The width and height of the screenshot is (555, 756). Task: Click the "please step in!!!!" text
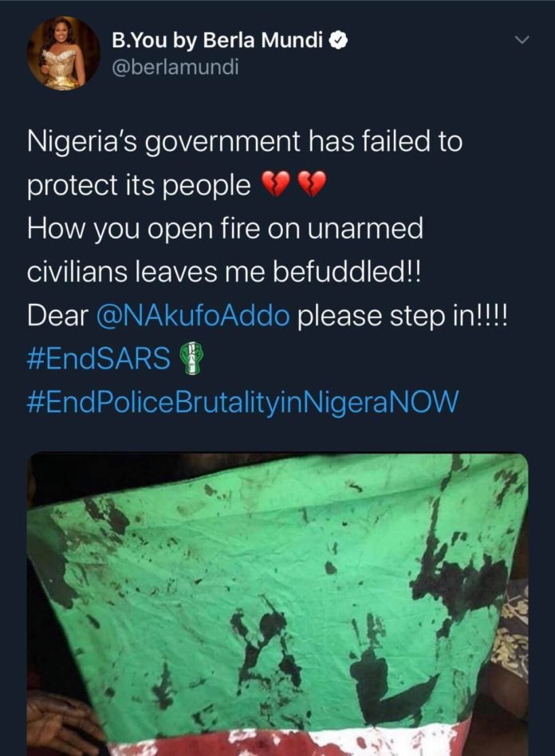403,317
